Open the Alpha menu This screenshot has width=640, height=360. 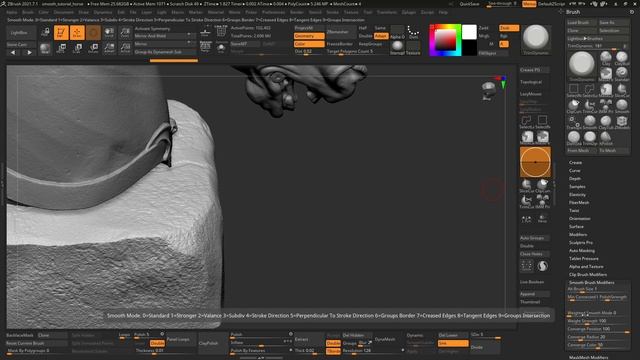pos(11,12)
